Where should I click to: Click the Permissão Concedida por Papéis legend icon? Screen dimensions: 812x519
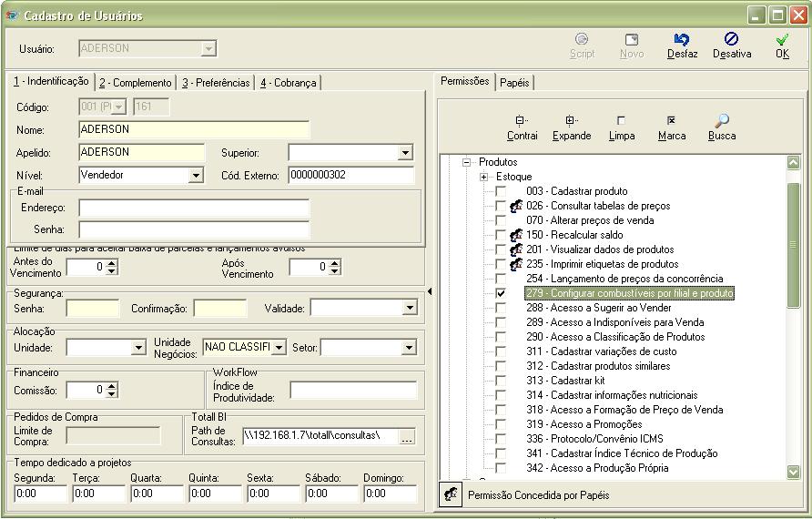(451, 494)
